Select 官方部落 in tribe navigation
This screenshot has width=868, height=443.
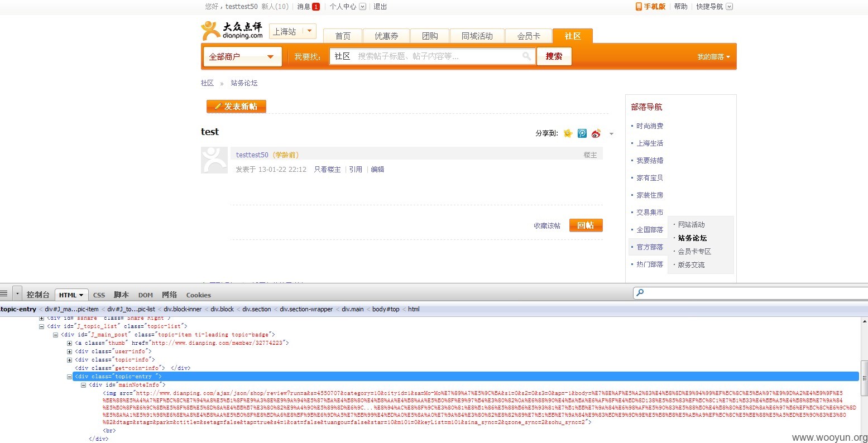coord(650,247)
